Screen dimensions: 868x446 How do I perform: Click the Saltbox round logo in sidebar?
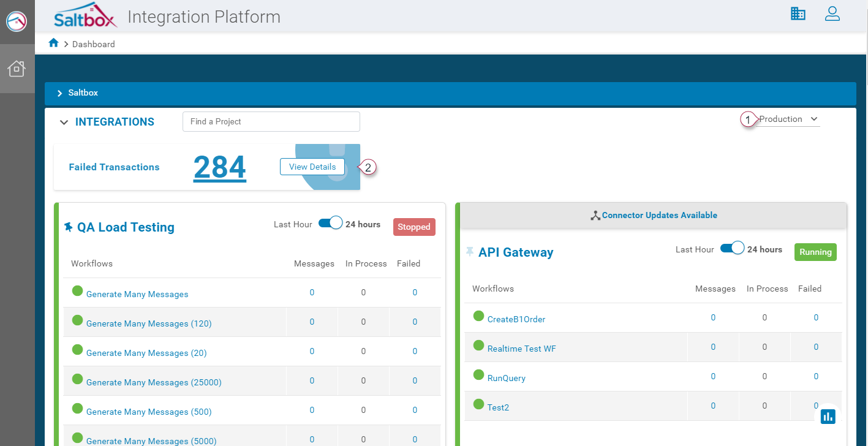point(17,21)
